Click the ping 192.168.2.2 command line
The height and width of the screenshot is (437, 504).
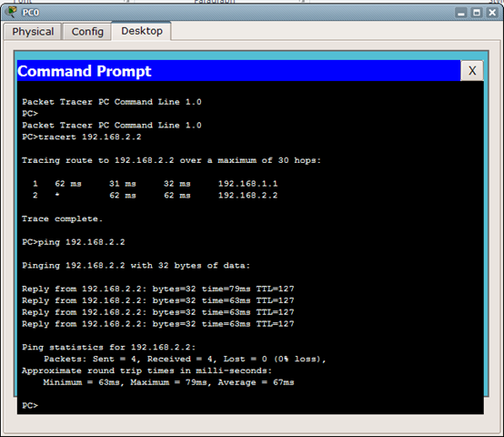coord(74,242)
